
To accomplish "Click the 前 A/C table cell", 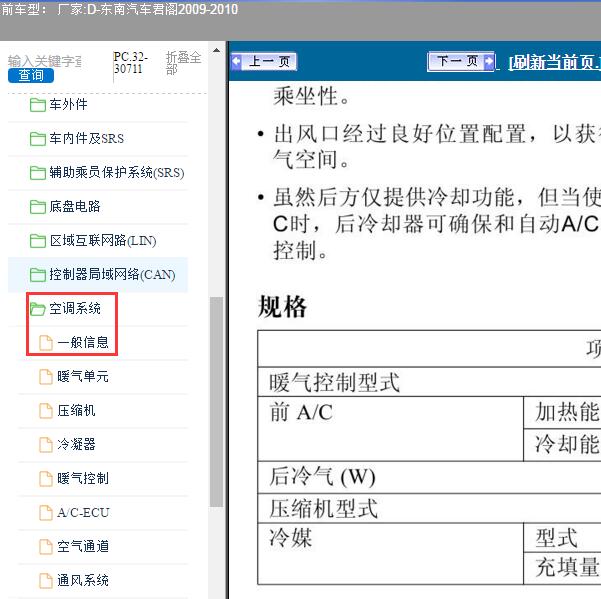I will pos(391,429).
